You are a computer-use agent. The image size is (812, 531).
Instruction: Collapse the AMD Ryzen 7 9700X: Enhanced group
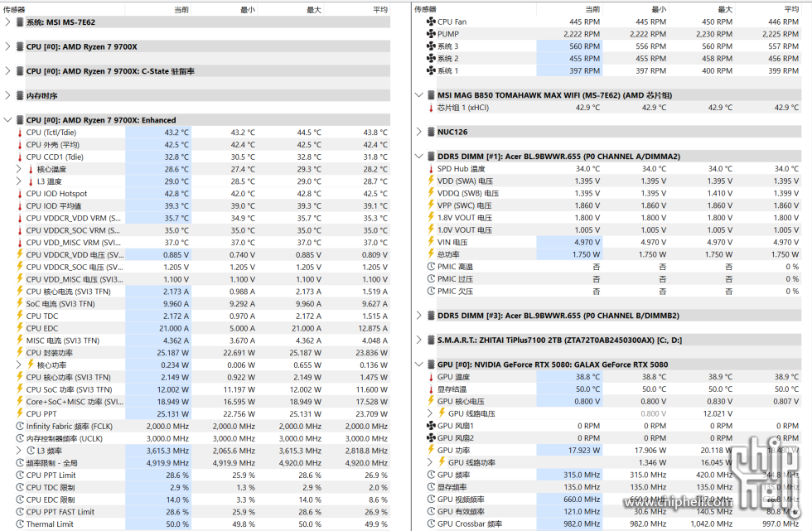[x=7, y=120]
